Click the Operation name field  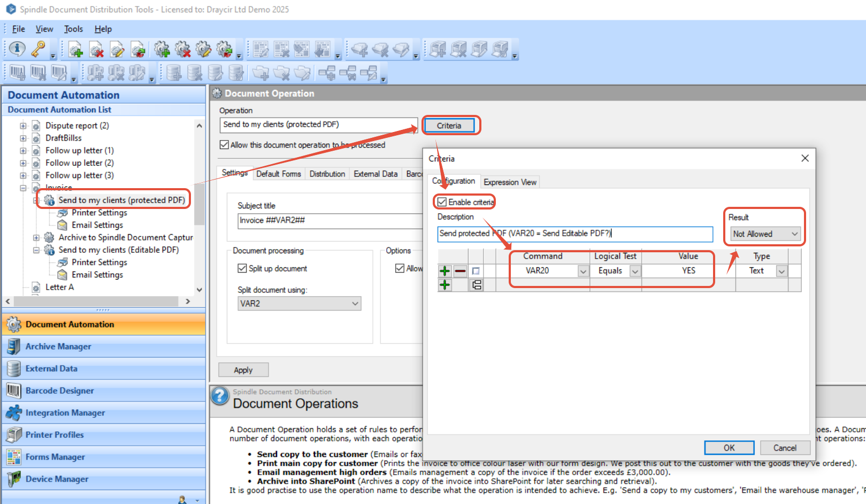pyautogui.click(x=319, y=125)
